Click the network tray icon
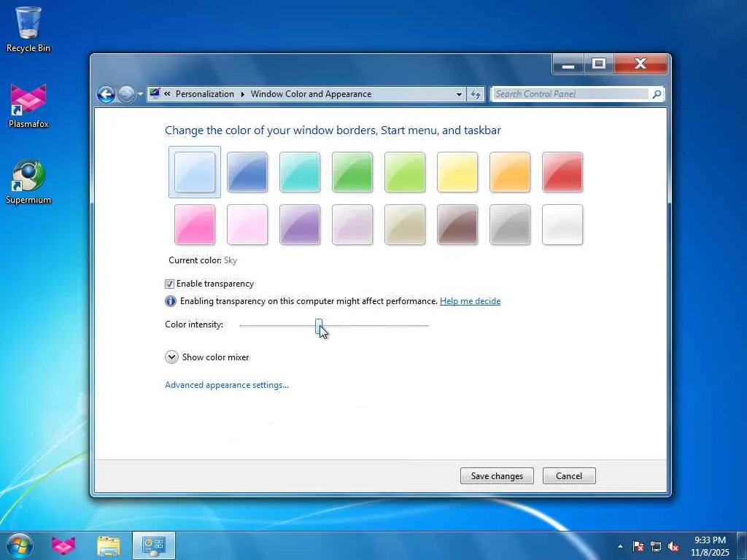This screenshot has height=560, width=747. tap(656, 546)
